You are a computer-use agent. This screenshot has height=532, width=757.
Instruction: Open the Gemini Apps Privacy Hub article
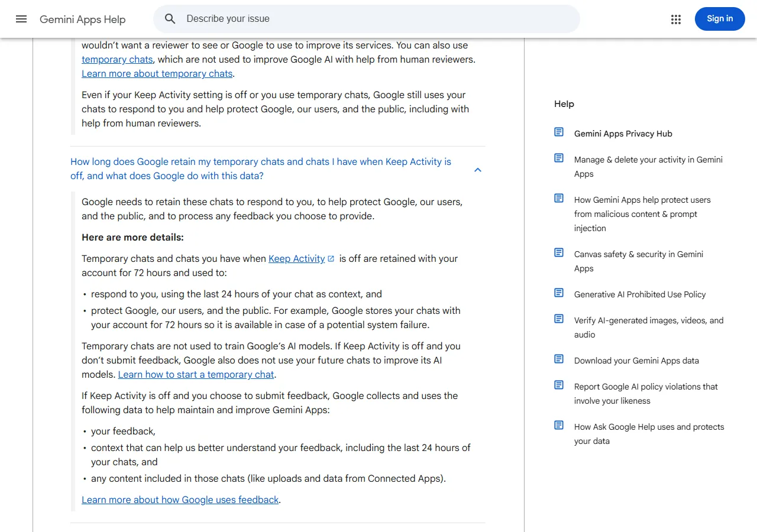623,134
